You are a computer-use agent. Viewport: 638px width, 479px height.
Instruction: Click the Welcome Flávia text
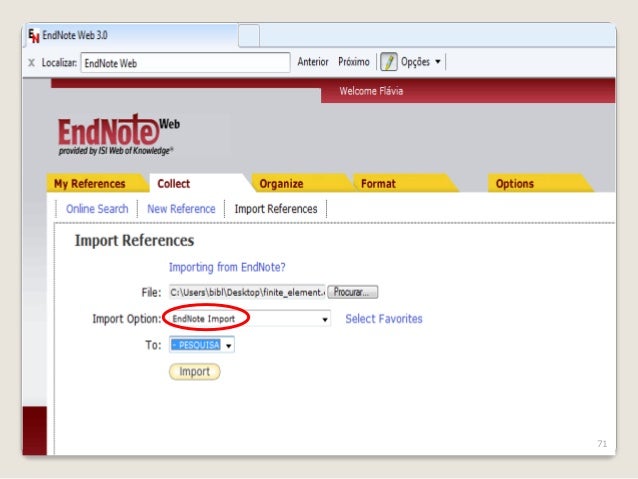point(371,91)
